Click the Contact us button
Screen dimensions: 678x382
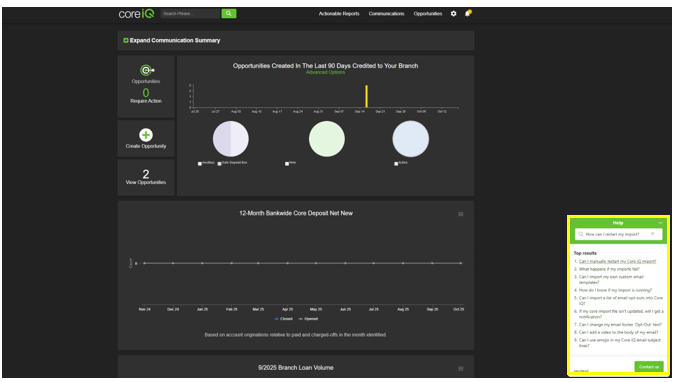coord(649,366)
